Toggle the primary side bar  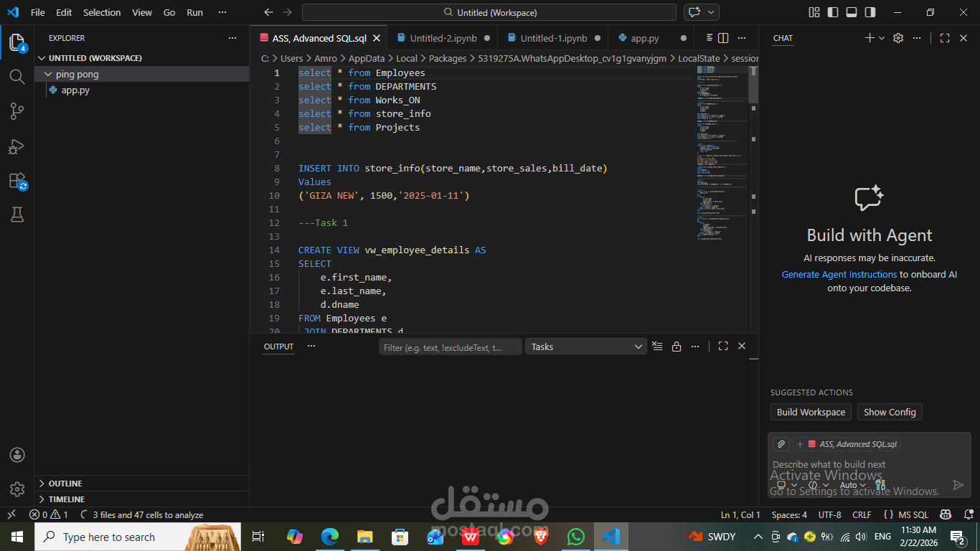(x=833, y=12)
